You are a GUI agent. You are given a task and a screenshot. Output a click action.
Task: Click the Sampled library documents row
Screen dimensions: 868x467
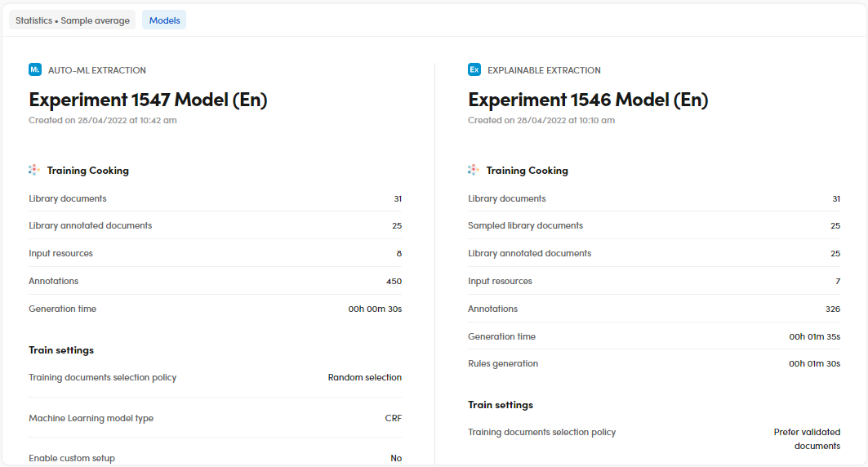pos(525,226)
